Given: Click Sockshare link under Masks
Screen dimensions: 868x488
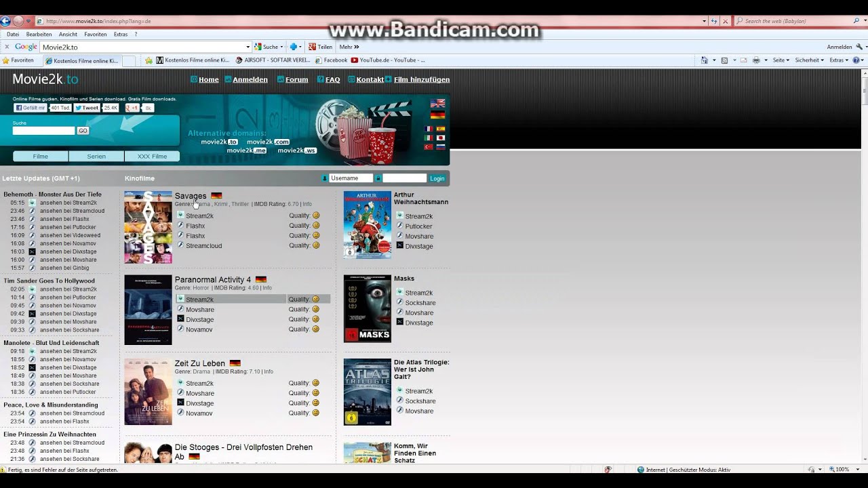Looking at the screenshot, I should coord(420,303).
